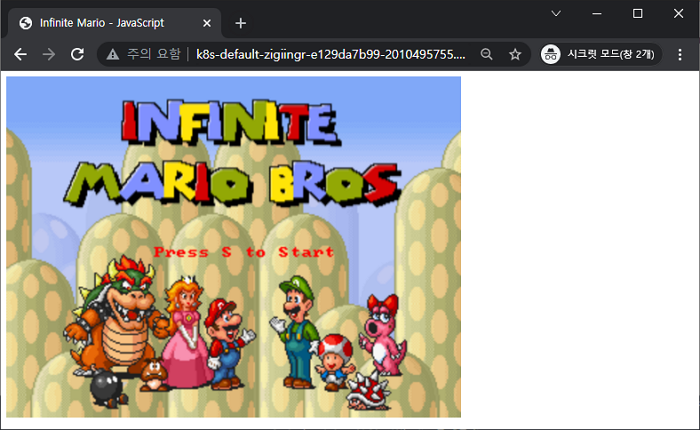Click the Mario character in red cap
The height and width of the screenshot is (430, 700).
(229, 344)
